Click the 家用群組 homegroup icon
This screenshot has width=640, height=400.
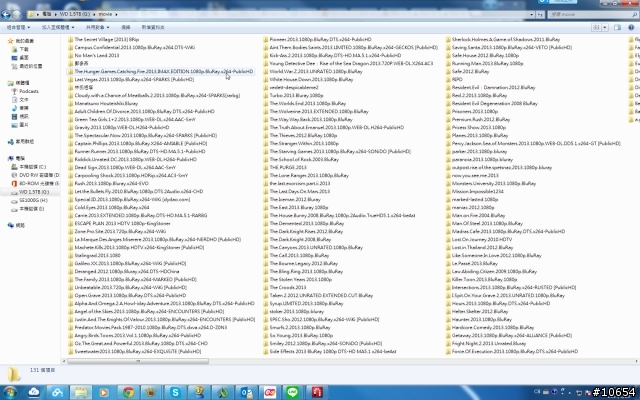(x=11, y=142)
